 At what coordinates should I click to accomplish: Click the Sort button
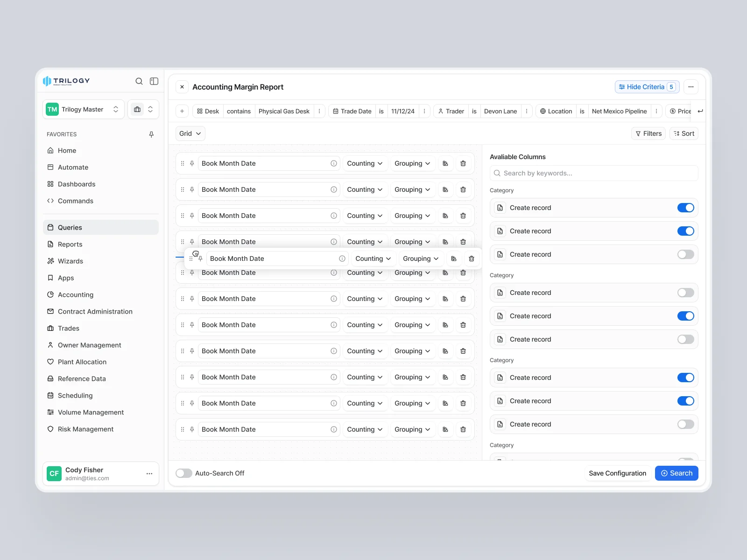[x=684, y=133]
